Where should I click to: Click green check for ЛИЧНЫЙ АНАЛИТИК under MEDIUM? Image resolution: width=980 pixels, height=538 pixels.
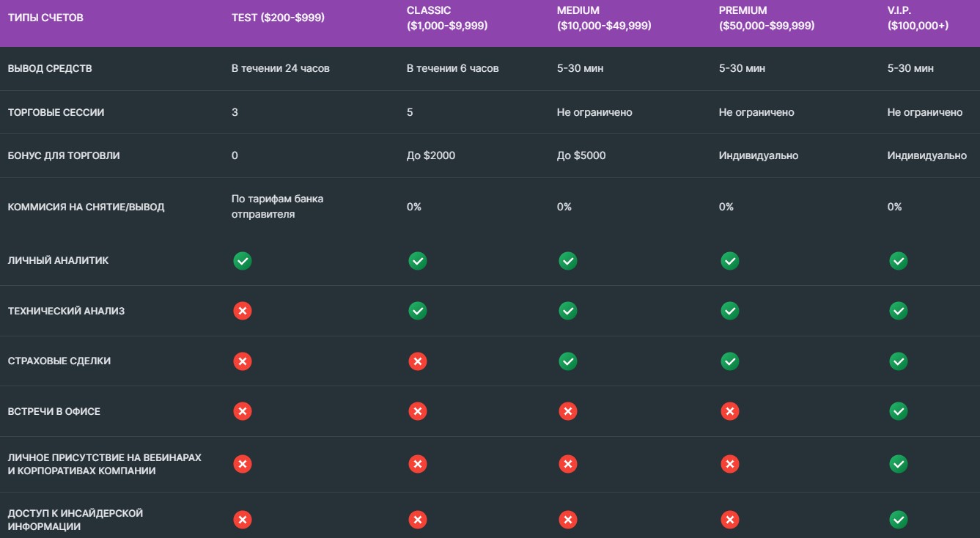[568, 260]
